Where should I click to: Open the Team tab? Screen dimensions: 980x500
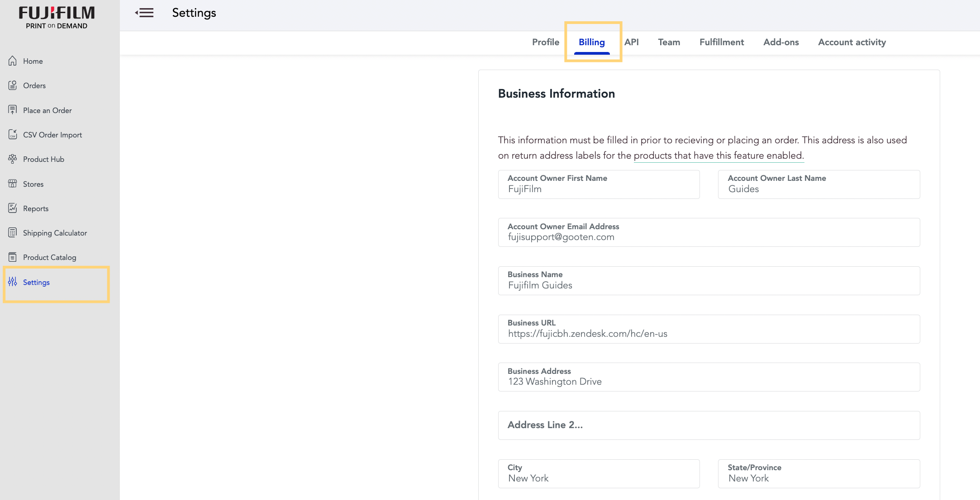tap(669, 42)
